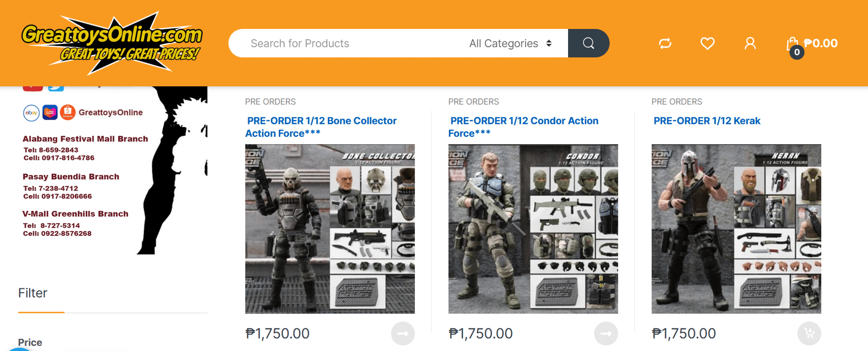Open the Bone Collector Action Force listing
The image size is (868, 351).
click(x=320, y=127)
